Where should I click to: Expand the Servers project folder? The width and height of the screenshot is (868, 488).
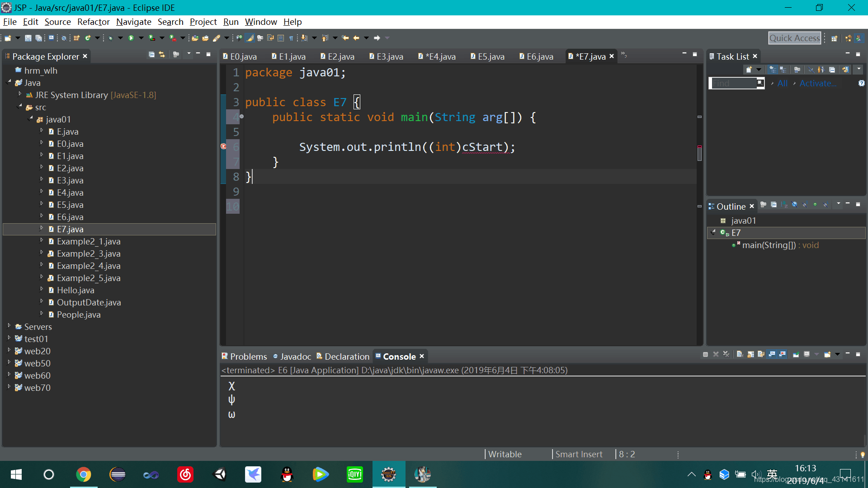click(x=9, y=326)
